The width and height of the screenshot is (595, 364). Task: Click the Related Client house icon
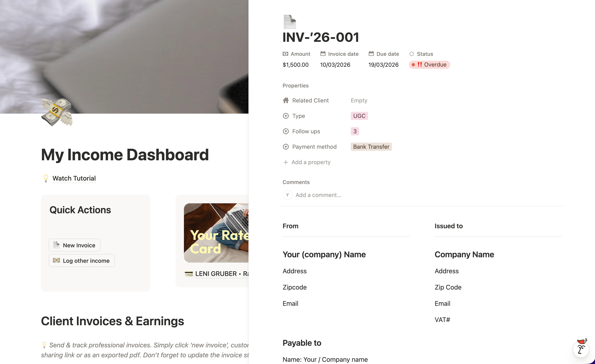pyautogui.click(x=286, y=100)
